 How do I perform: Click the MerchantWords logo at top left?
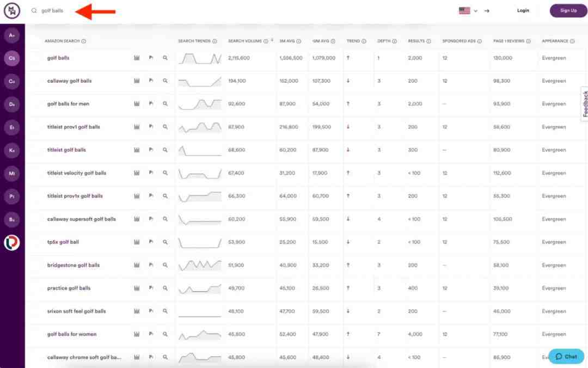[11, 10]
